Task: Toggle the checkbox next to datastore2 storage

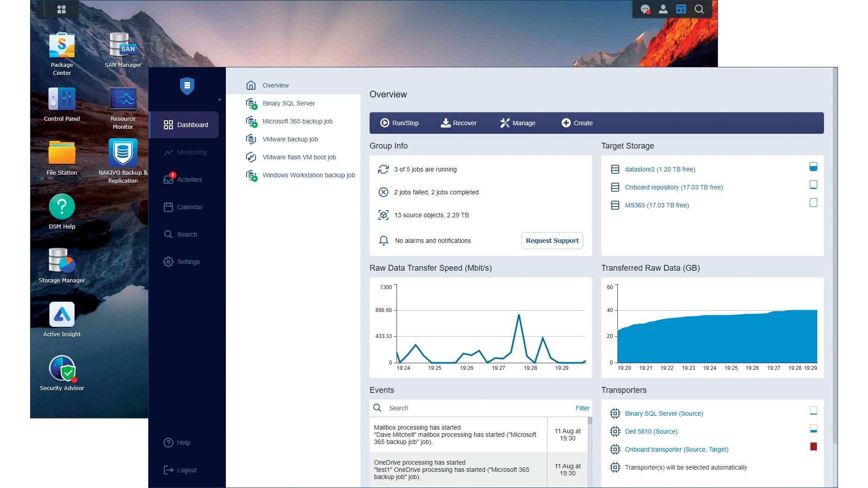Action: (813, 167)
